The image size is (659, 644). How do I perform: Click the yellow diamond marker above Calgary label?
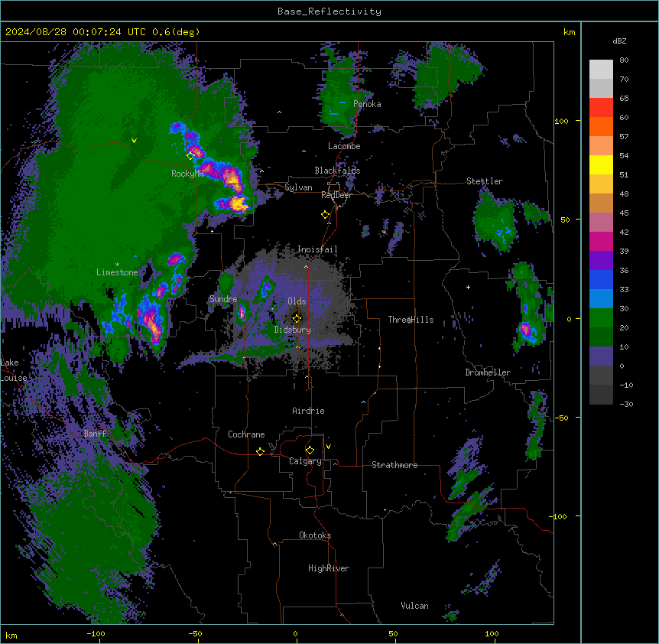coord(310,450)
